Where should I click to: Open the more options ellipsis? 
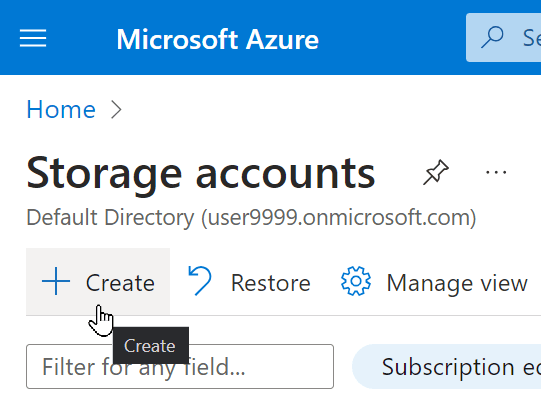click(496, 172)
